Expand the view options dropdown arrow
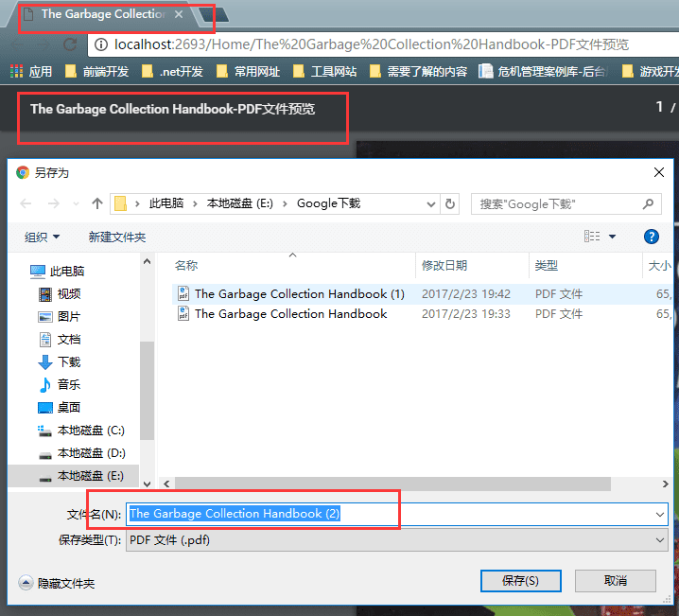This screenshot has height=616, width=679. (612, 237)
